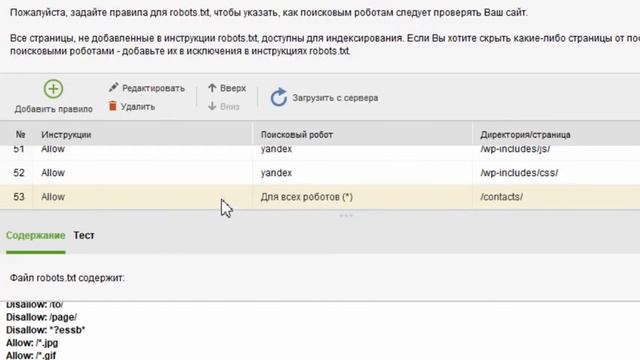Screen dimensions: 640x360
Task: Click the Disallow: *?essb* line
Action: [x=45, y=330]
